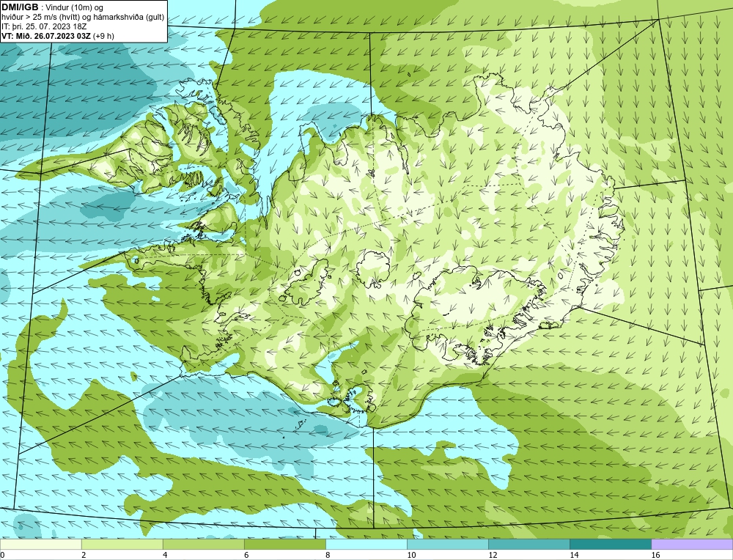733x560 pixels.
Task: Click the 14–16 m/s dark teal legend swatch
Action: [x=611, y=544]
